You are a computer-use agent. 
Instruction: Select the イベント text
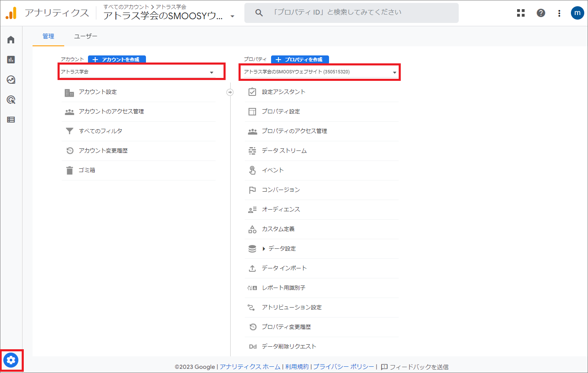coord(273,170)
